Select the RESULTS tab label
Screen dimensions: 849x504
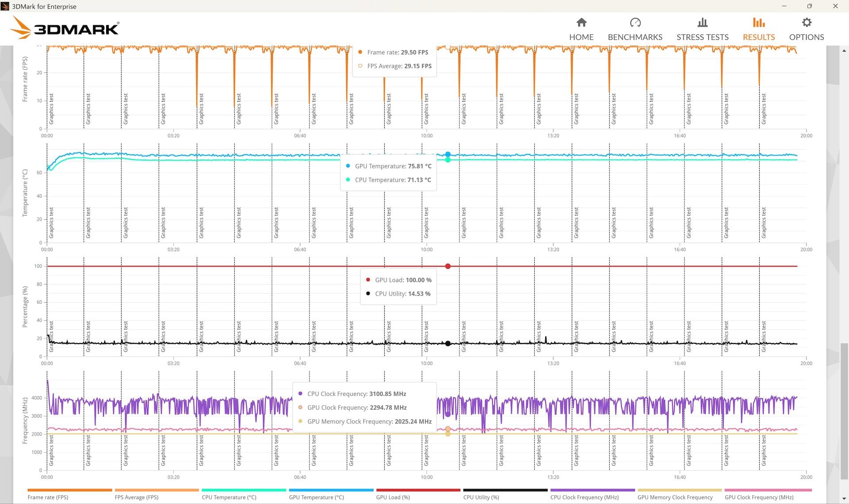pos(759,37)
